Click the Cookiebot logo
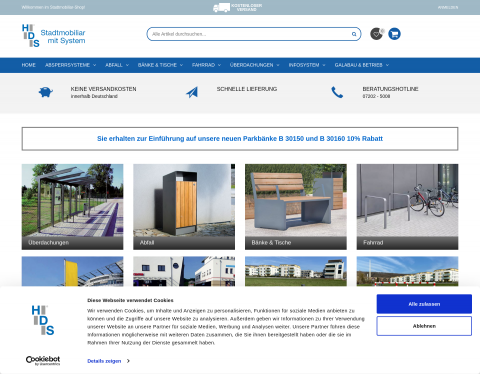Viewport: 480px width, 374px height. (x=43, y=361)
